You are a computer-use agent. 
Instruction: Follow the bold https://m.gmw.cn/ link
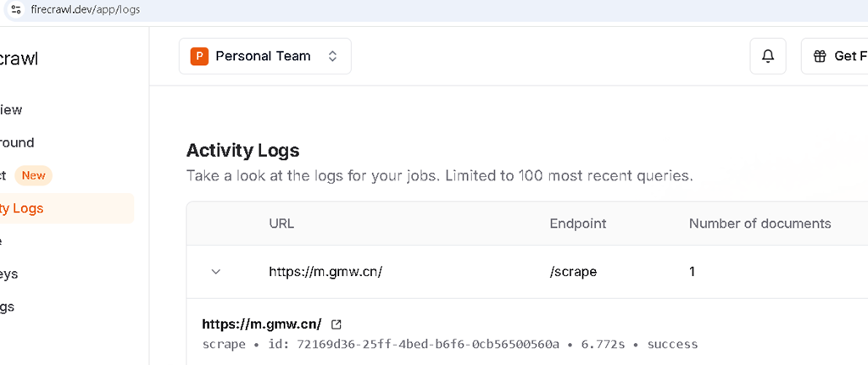(262, 324)
